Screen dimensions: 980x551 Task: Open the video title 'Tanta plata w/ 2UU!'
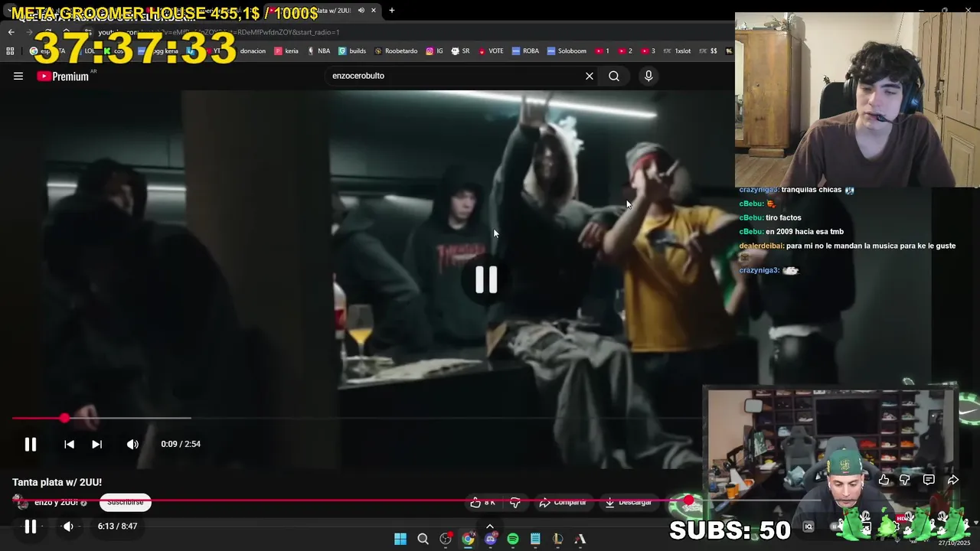click(57, 482)
